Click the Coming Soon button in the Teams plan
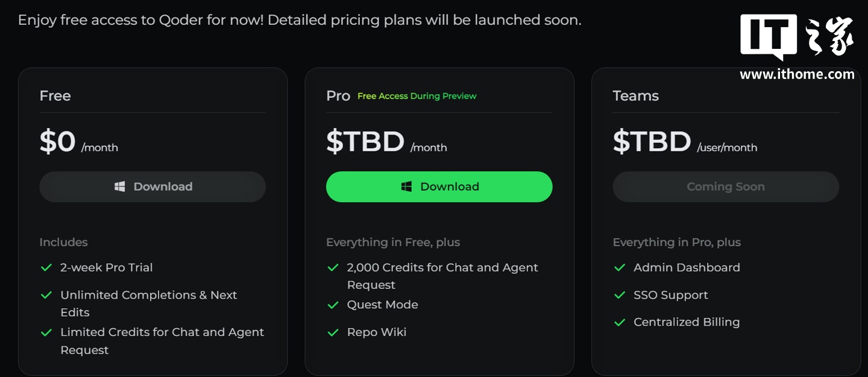 point(726,187)
